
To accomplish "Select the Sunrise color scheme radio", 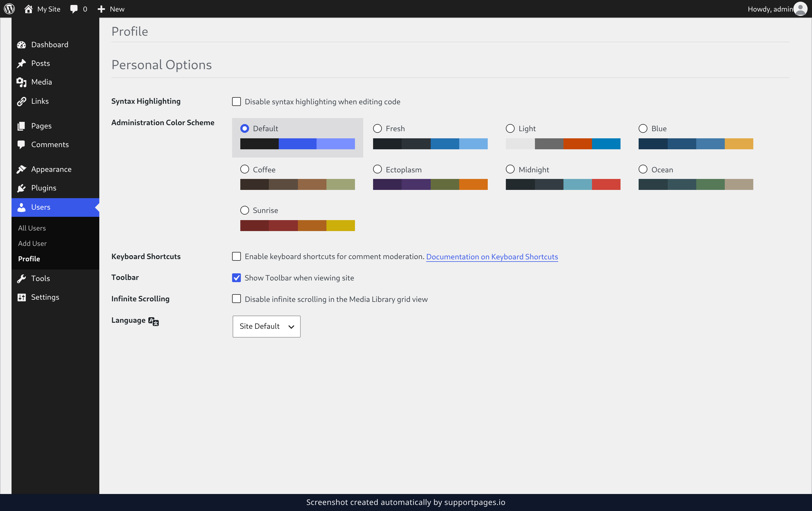I will 244,210.
